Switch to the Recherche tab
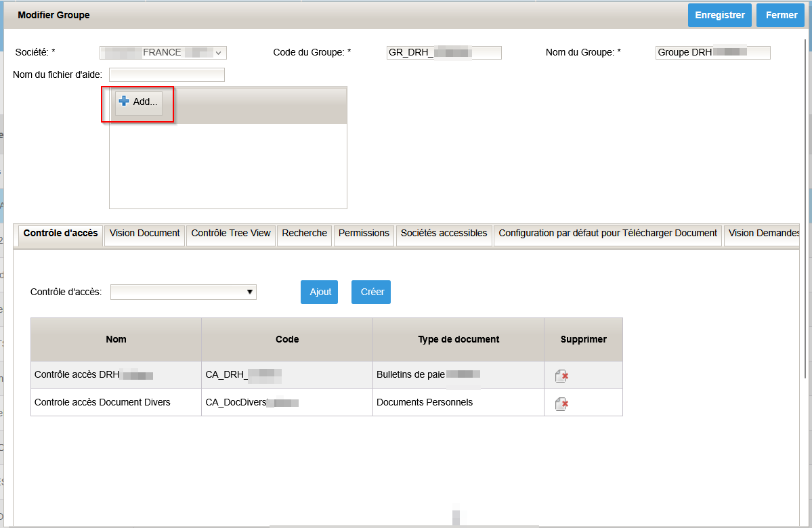The image size is (812, 528). (x=304, y=236)
